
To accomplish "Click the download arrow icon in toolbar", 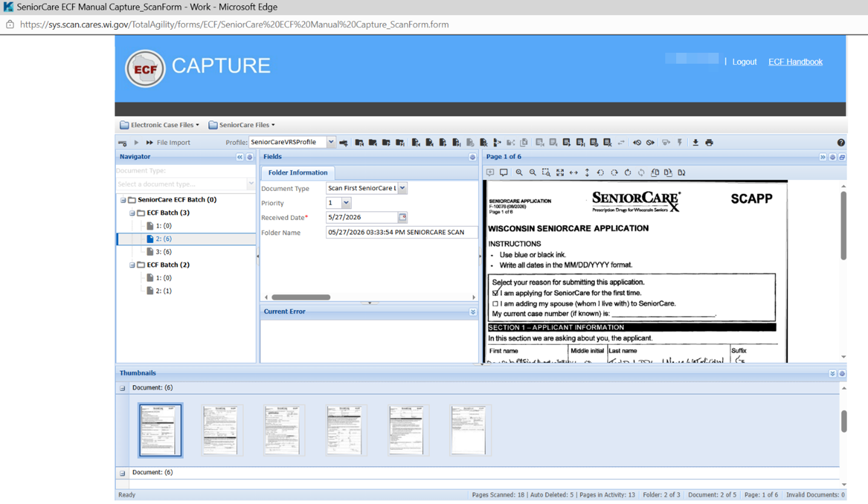I will (696, 143).
